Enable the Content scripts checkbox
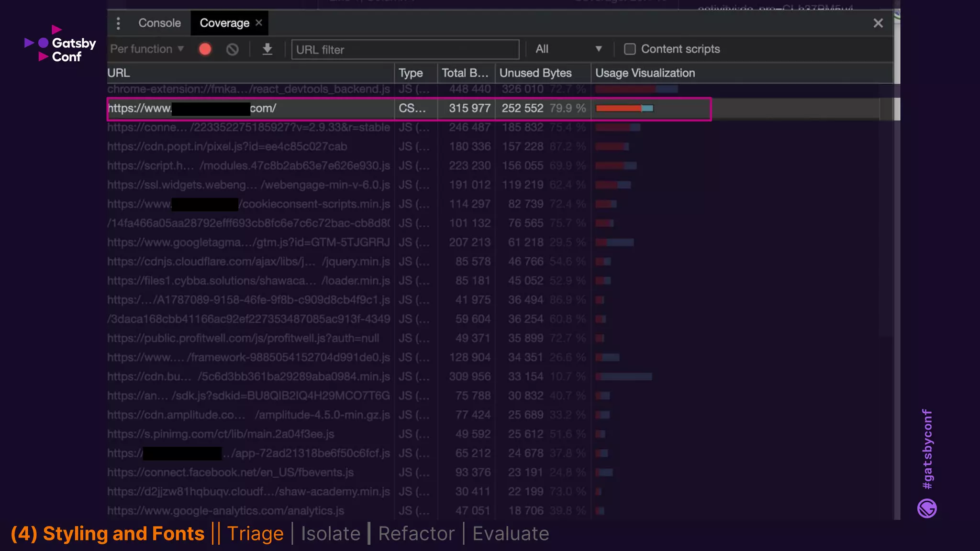The width and height of the screenshot is (980, 551). [x=630, y=49]
